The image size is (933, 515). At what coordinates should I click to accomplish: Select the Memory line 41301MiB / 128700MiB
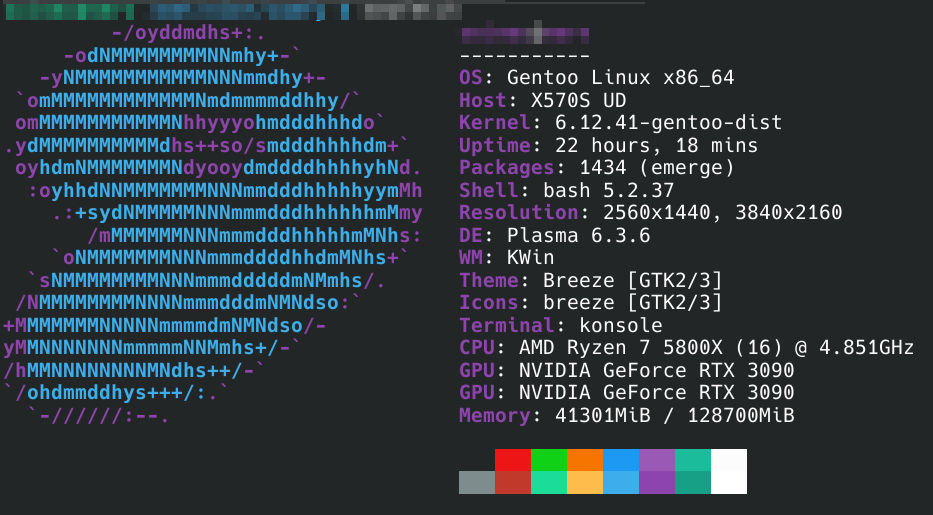pos(627,415)
